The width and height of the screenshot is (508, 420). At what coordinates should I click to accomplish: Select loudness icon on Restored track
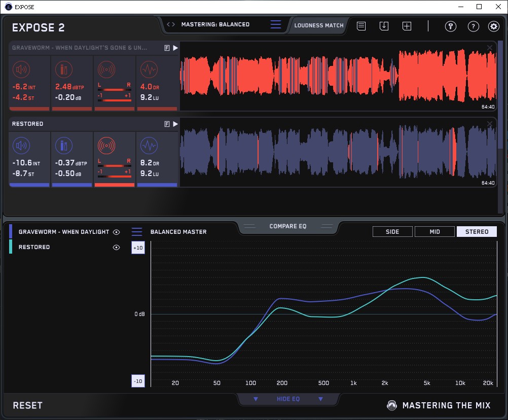pos(21,146)
